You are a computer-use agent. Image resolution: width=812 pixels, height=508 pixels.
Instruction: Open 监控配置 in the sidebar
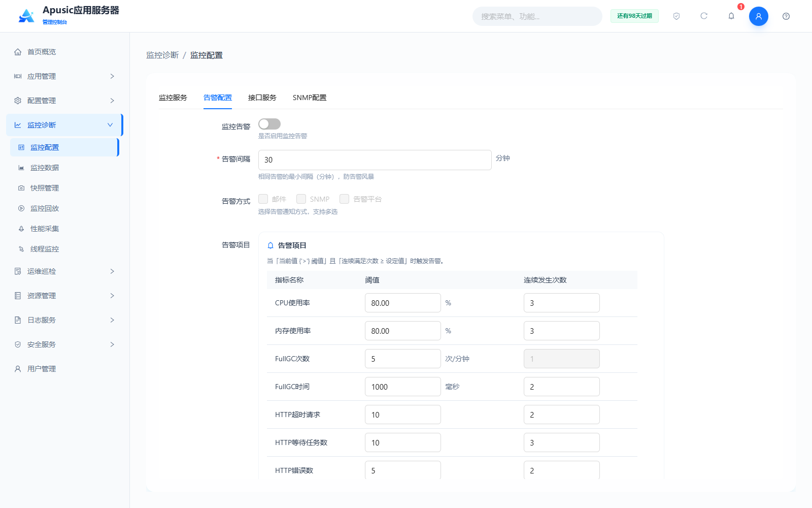tap(64, 147)
